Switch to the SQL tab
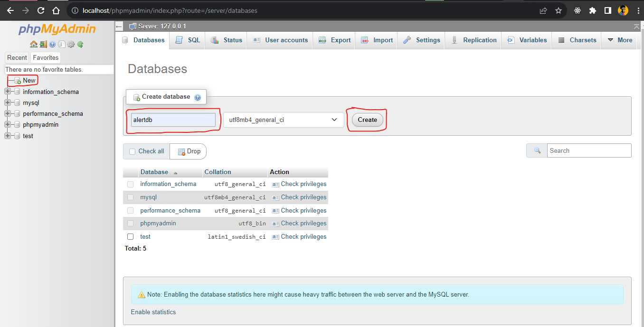The width and height of the screenshot is (644, 327). pos(188,40)
